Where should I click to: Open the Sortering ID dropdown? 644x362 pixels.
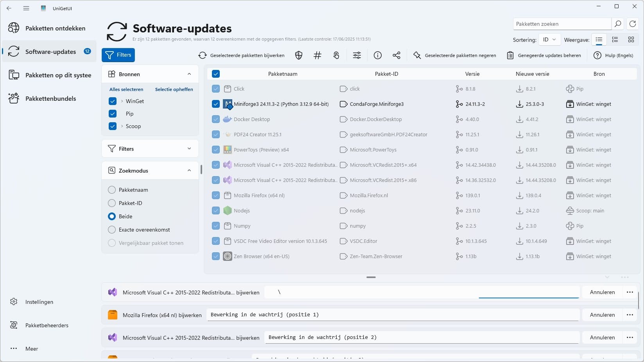pyautogui.click(x=549, y=39)
